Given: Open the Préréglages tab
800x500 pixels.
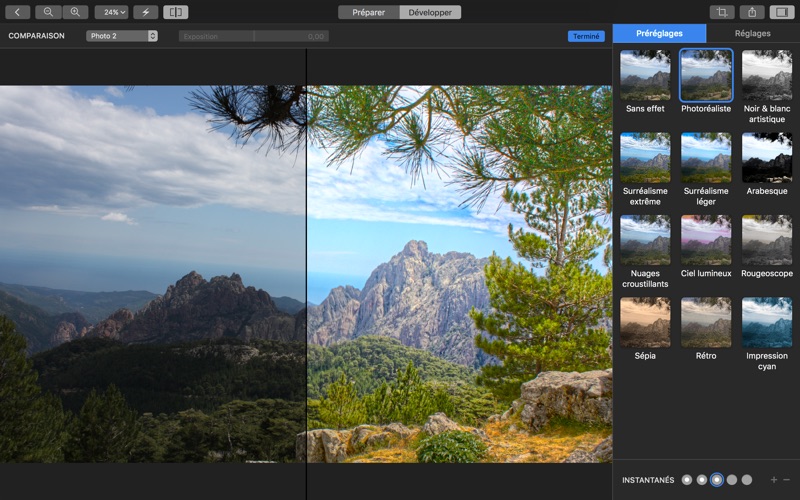Looking at the screenshot, I should (659, 33).
